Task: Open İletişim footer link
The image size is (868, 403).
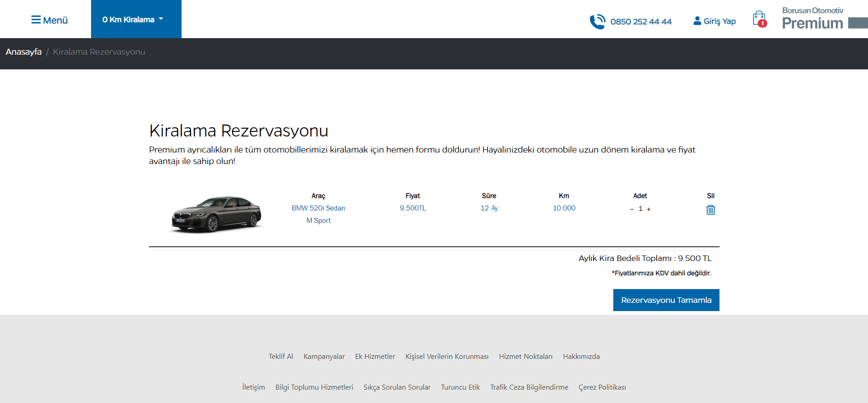Action: (254, 387)
